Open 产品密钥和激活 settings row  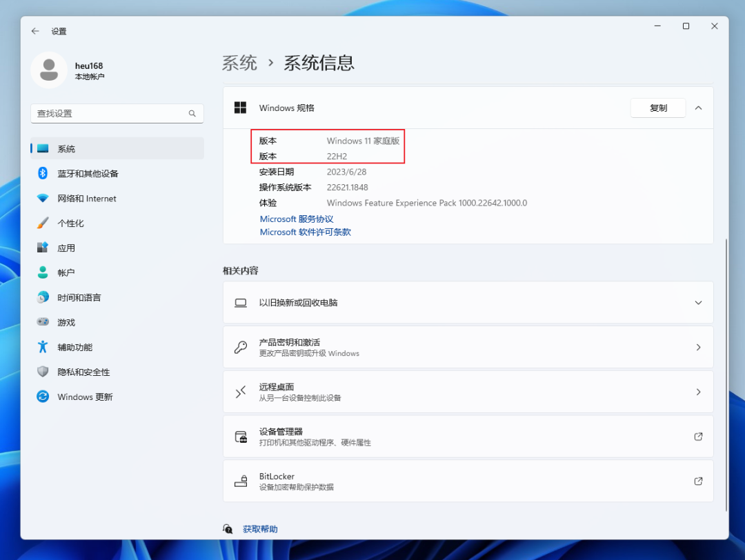468,347
